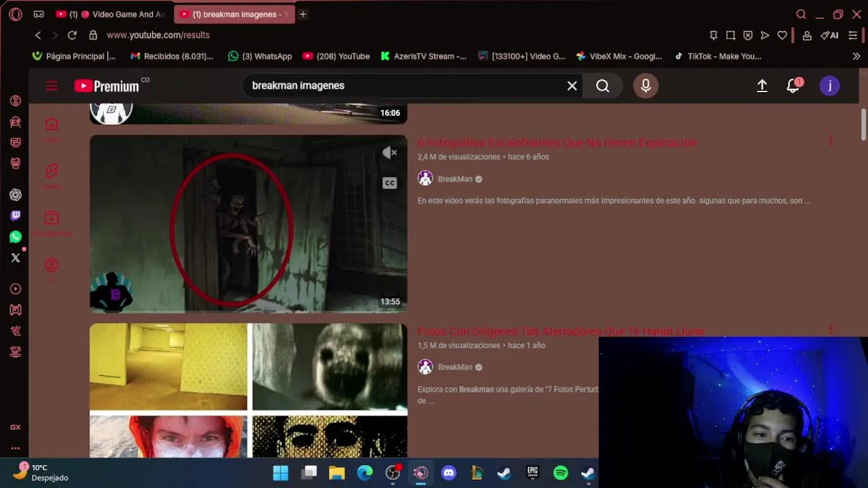The height and width of the screenshot is (488, 868).
Task: Open the browser profile account icon
Action: (807, 35)
